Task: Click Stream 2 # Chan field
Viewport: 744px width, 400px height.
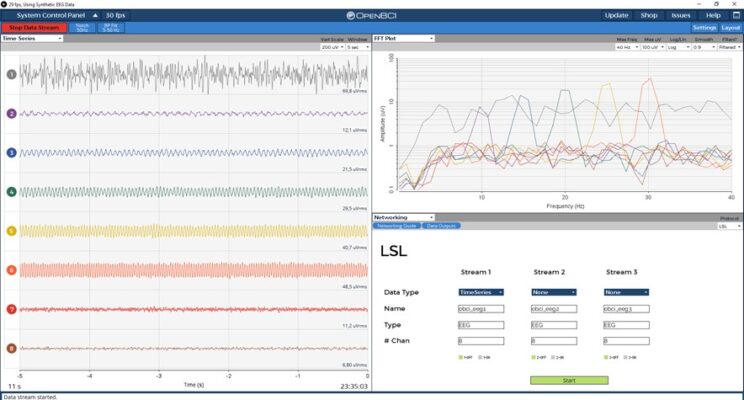Action: [554, 341]
